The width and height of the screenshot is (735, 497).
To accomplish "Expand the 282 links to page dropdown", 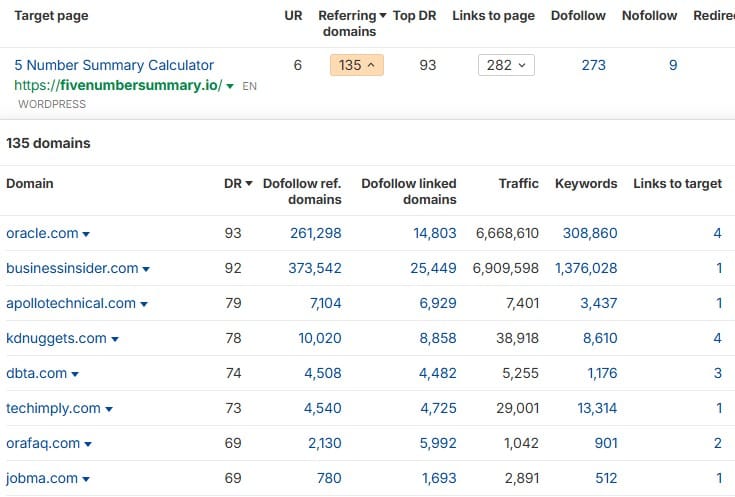I will [506, 65].
